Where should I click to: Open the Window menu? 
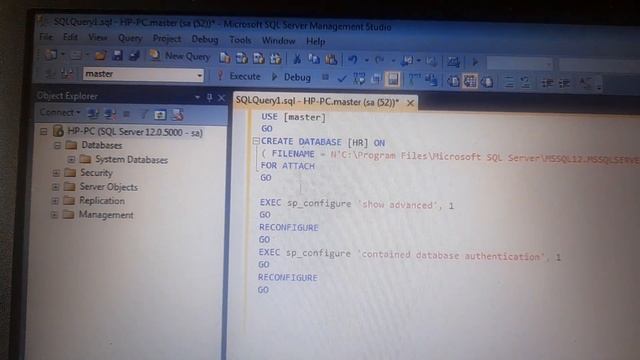278,41
